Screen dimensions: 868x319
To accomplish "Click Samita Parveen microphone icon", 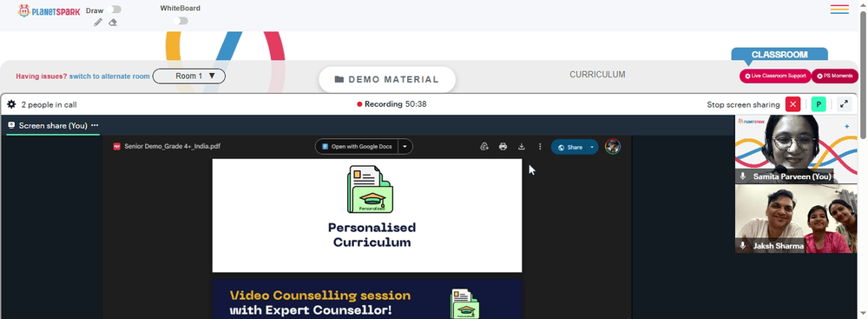I will tap(743, 176).
